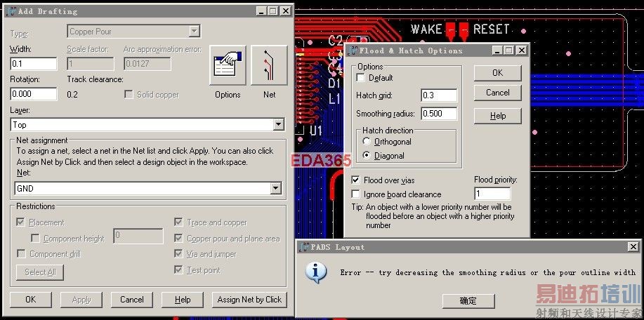Open Options in Add Drafting dialog
The image size is (644, 320).
click(228, 66)
